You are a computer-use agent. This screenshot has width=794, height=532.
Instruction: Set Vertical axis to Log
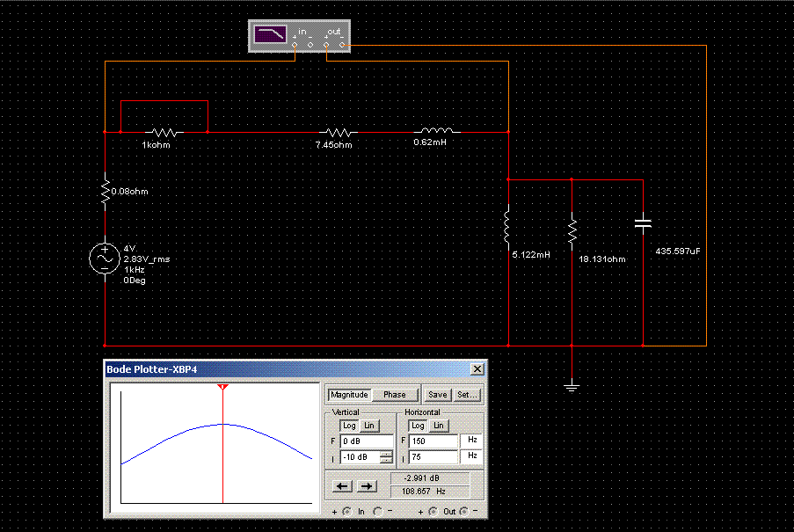[349, 426]
